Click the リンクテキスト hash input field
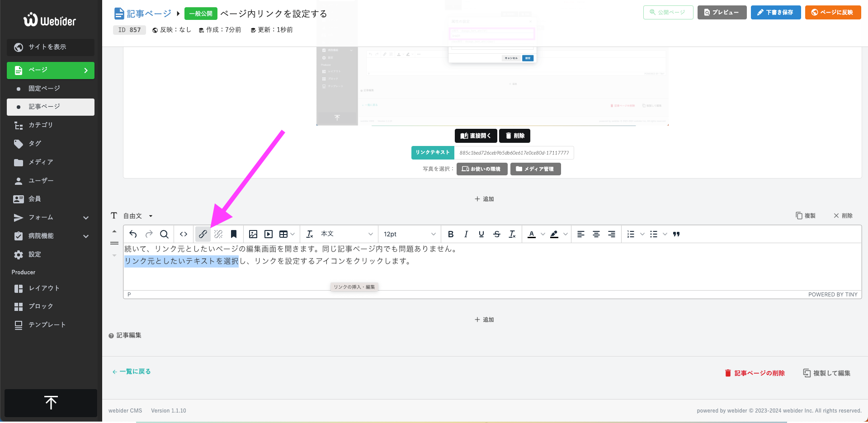868x423 pixels. tap(514, 153)
